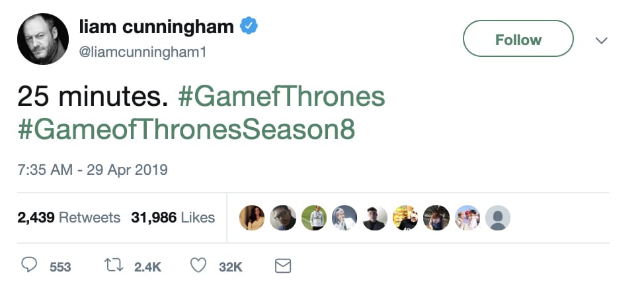Click the @liamcunningham1 handle
The height and width of the screenshot is (298, 644).
pyautogui.click(x=142, y=52)
